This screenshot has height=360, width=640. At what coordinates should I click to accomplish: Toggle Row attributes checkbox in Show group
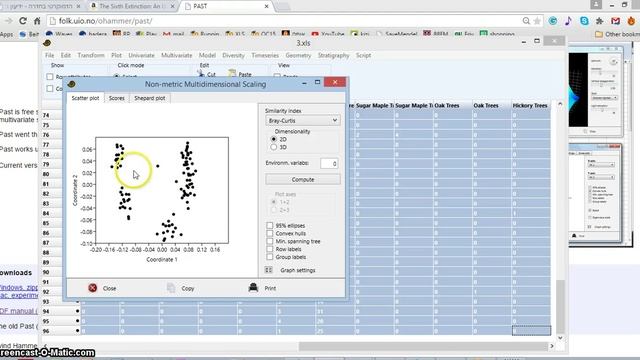(x=50, y=77)
